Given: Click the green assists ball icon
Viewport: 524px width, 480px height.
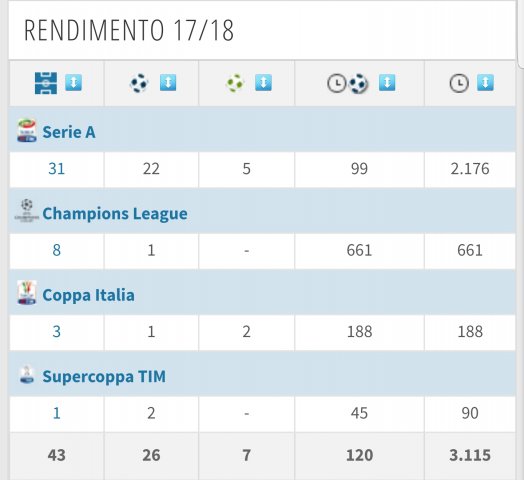Looking at the screenshot, I should coord(235,83).
